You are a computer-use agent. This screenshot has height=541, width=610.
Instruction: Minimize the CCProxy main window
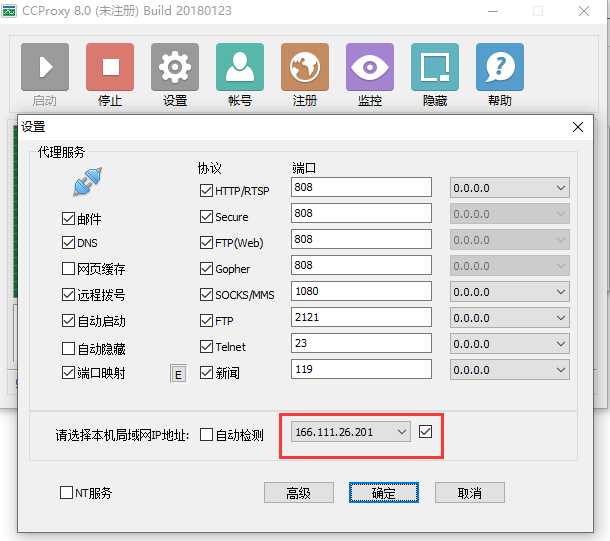coord(493,11)
